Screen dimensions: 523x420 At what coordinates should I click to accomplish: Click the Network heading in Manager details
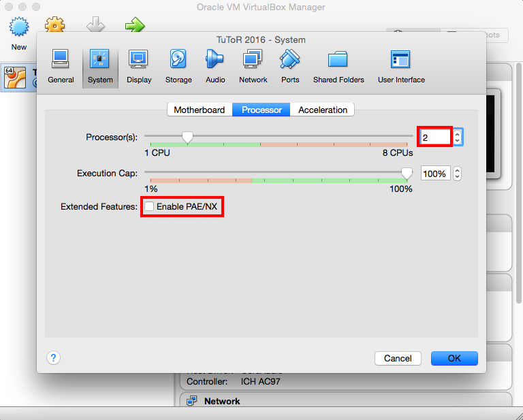(x=222, y=401)
